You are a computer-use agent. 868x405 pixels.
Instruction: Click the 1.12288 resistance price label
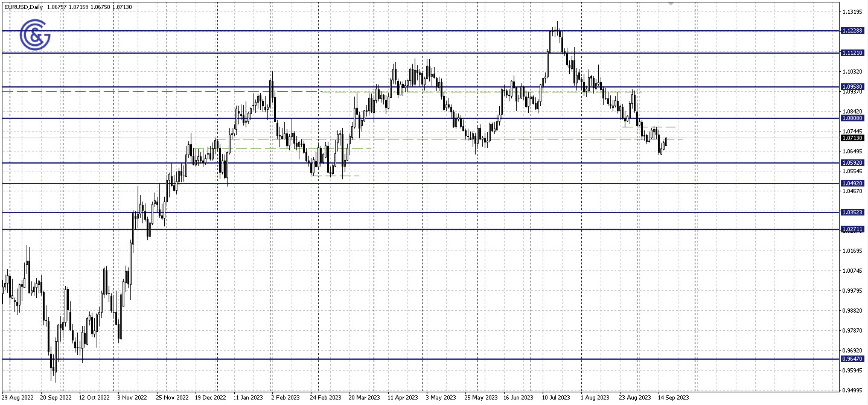pos(853,31)
